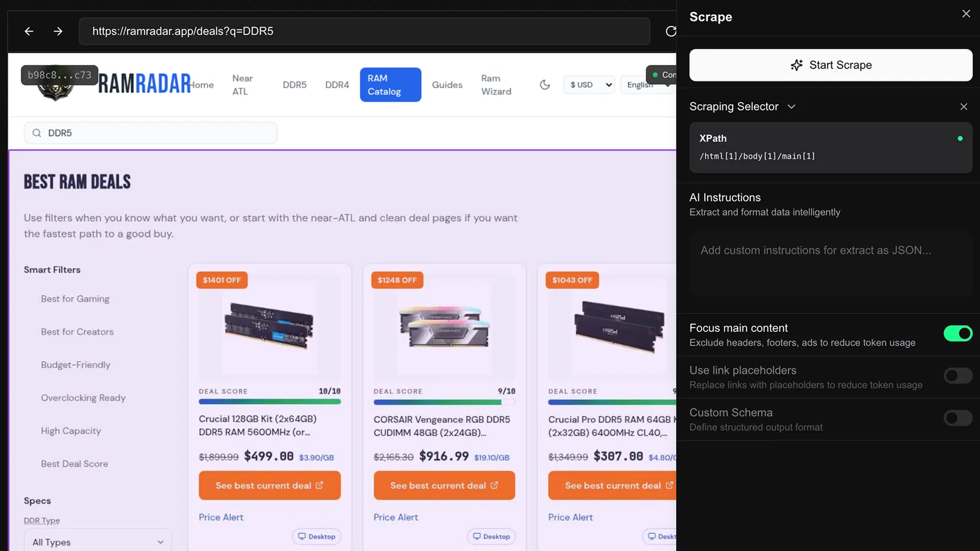Click the Crucial 128GB deal score bar
980x551 pixels.
[269, 402]
